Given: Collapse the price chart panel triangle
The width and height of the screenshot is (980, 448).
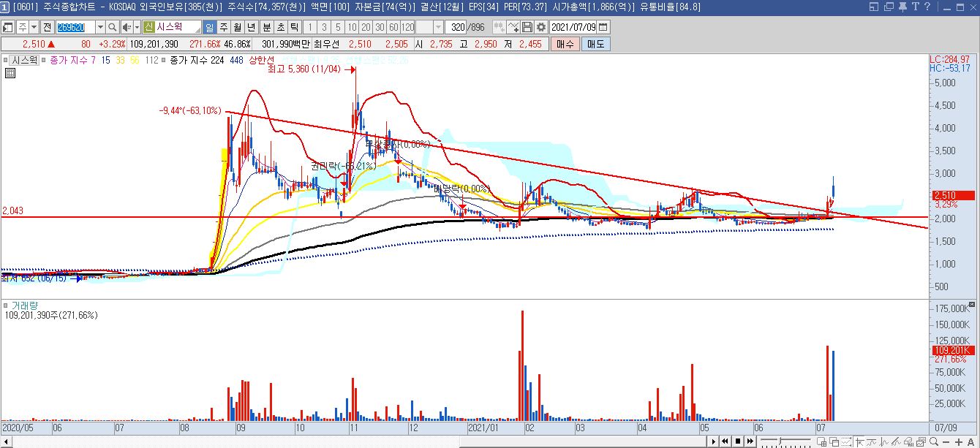Looking at the screenshot, I should (x=5, y=60).
